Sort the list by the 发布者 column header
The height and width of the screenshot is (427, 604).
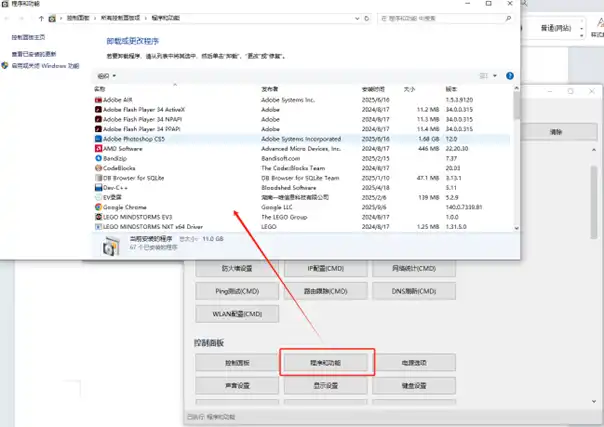[x=270, y=89]
